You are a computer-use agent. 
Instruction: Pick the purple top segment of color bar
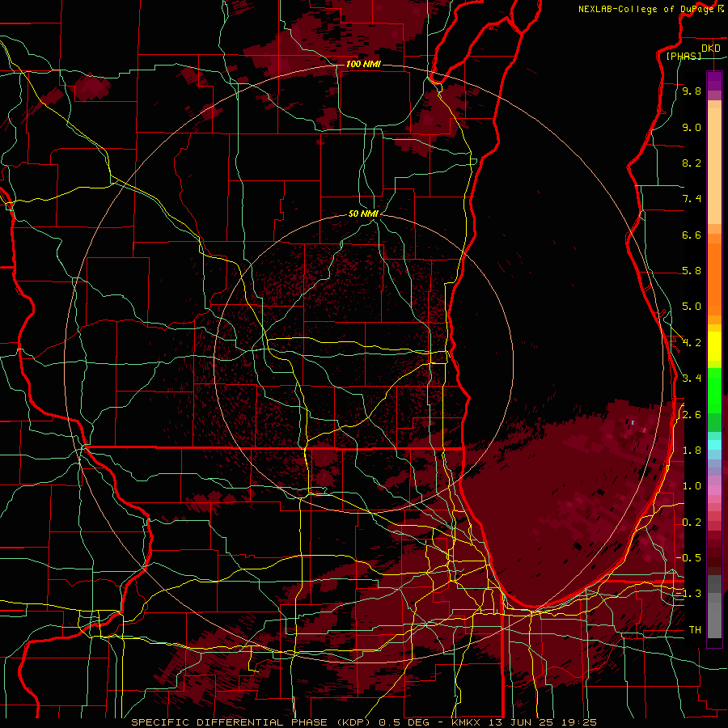(714, 81)
